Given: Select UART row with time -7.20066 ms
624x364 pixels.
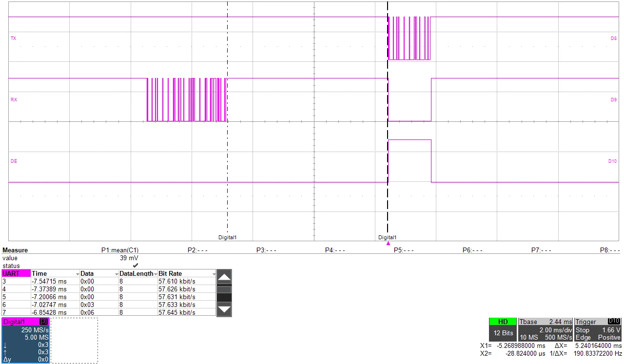Looking at the screenshot, I should 109,297.
